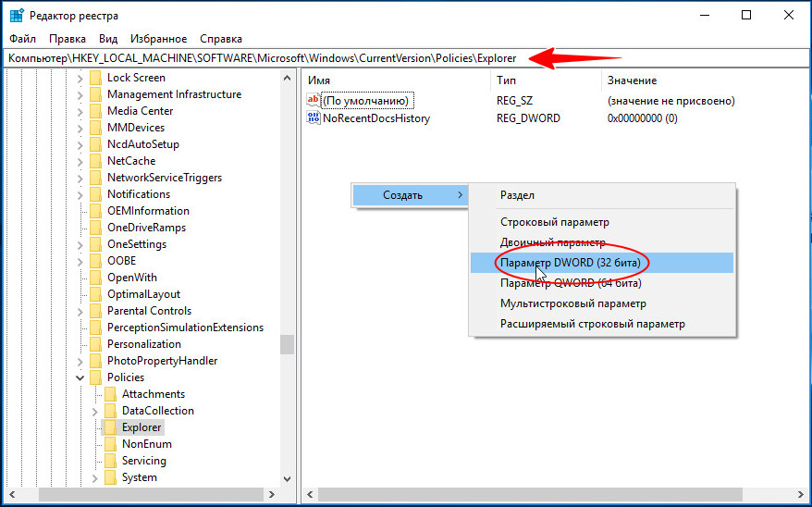This screenshot has width=812, height=507.
Task: Choose Параметр DWORD (32 бита) from submenu
Action: pyautogui.click(x=602, y=263)
